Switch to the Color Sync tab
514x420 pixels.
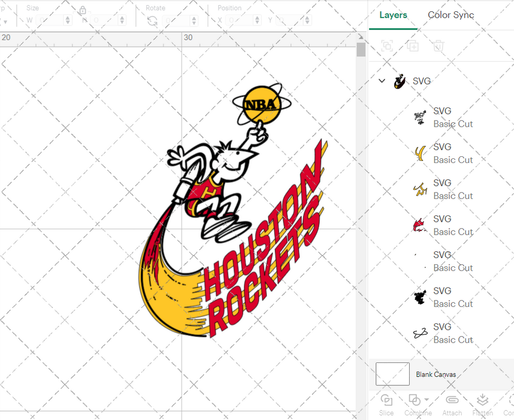pyautogui.click(x=451, y=15)
